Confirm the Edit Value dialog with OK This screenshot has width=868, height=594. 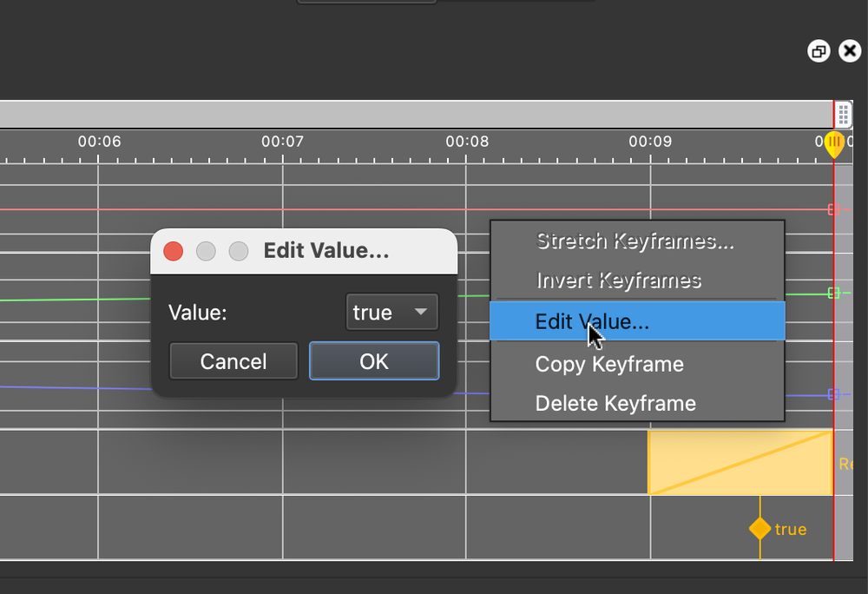[374, 361]
